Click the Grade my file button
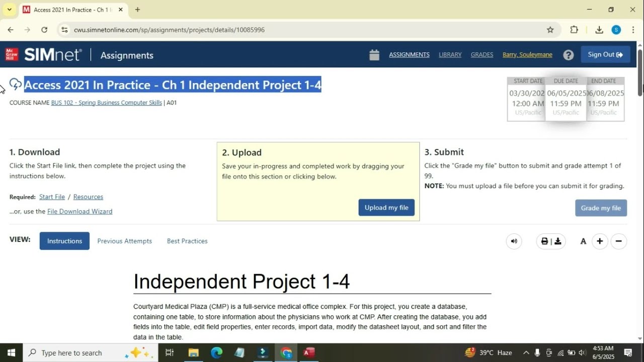Image resolution: width=644 pixels, height=362 pixels. click(601, 208)
